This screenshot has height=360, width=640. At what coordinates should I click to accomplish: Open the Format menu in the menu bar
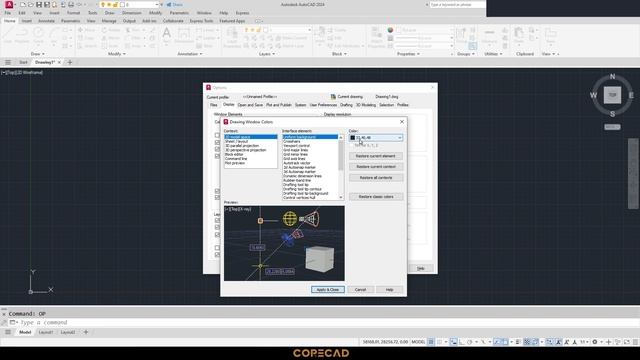(x=73, y=13)
